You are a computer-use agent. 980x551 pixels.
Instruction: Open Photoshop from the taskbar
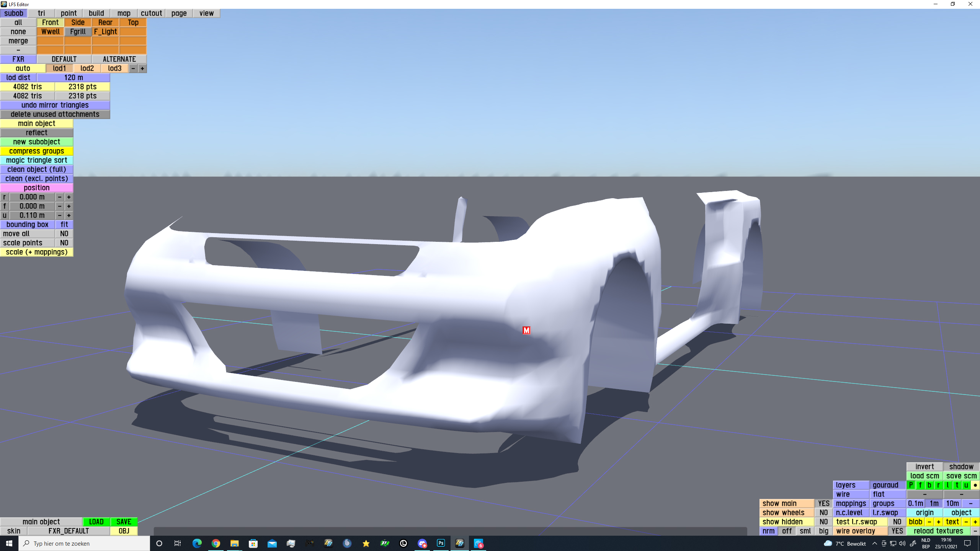pyautogui.click(x=441, y=543)
